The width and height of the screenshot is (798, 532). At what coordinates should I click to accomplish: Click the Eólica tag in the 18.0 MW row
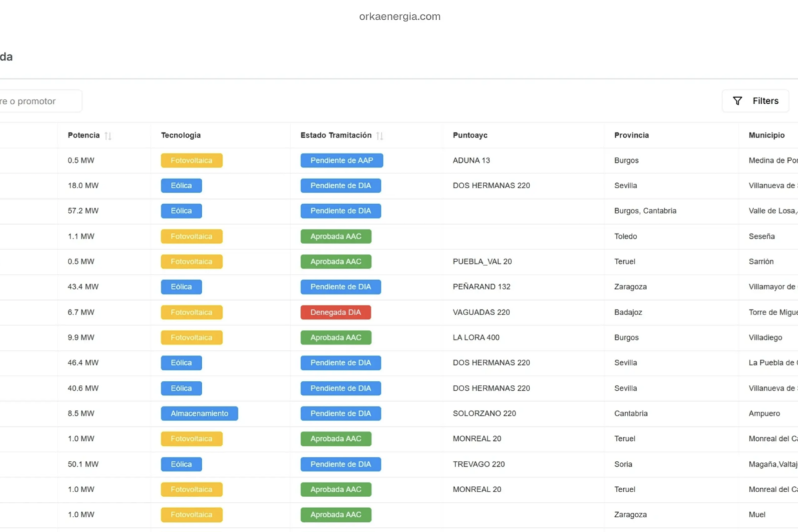182,186
